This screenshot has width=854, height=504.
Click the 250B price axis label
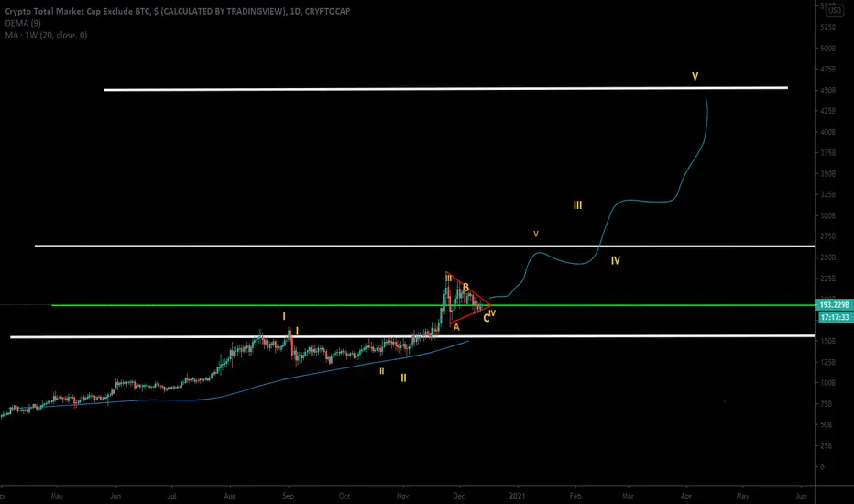(x=827, y=257)
